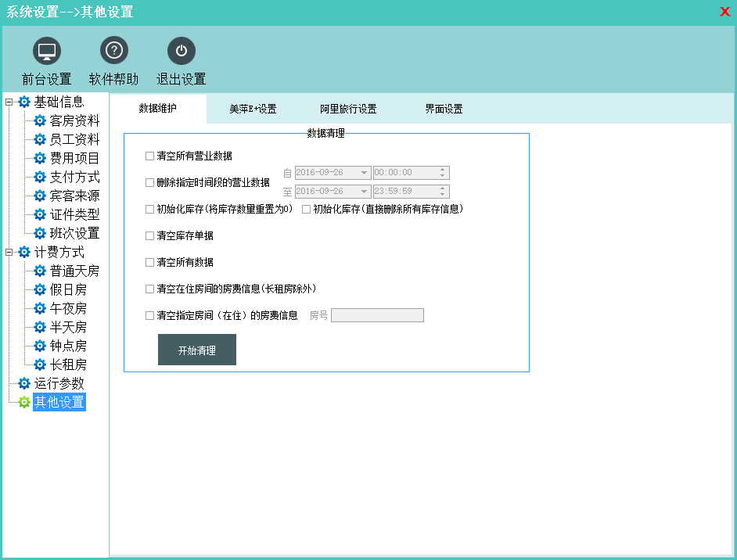Screen dimensions: 737x560
Task: Collapse the 基础信息 tree node
Action: pos(9,102)
